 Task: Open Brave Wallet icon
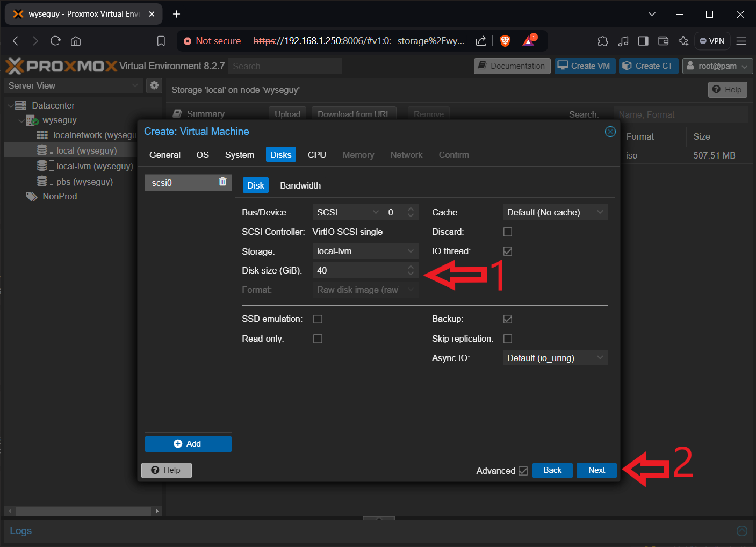(x=664, y=41)
